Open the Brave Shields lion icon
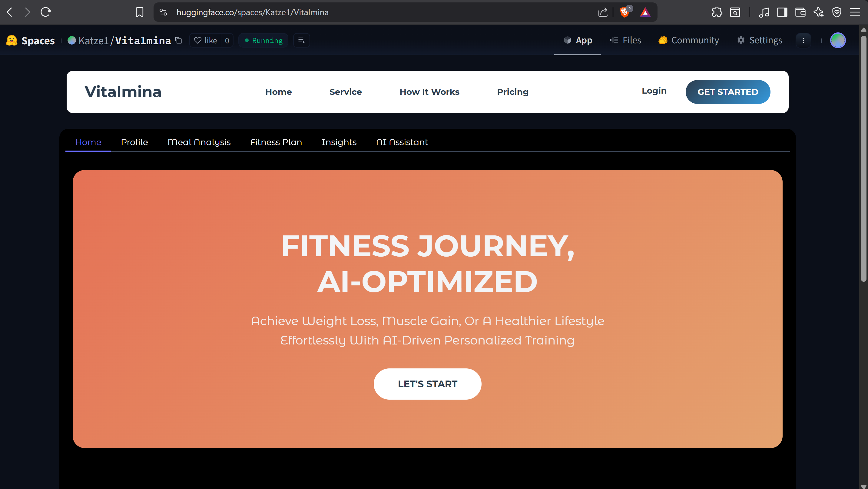 pyautogui.click(x=624, y=12)
